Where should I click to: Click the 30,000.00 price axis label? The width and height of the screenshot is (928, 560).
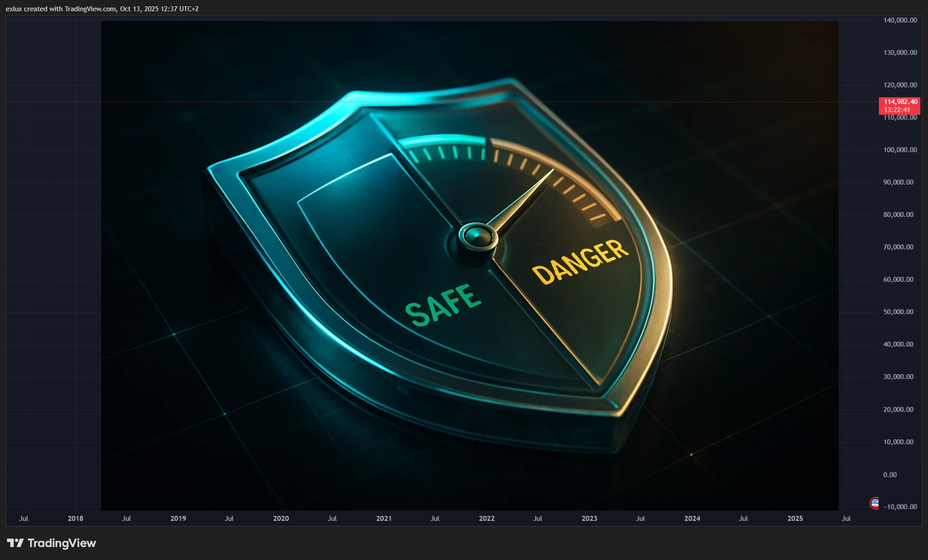(x=898, y=376)
